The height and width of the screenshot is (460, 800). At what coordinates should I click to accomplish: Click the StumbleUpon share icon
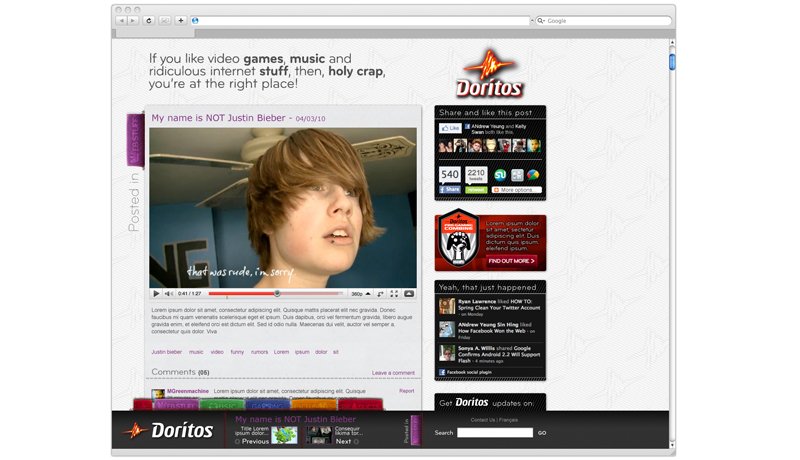501,175
